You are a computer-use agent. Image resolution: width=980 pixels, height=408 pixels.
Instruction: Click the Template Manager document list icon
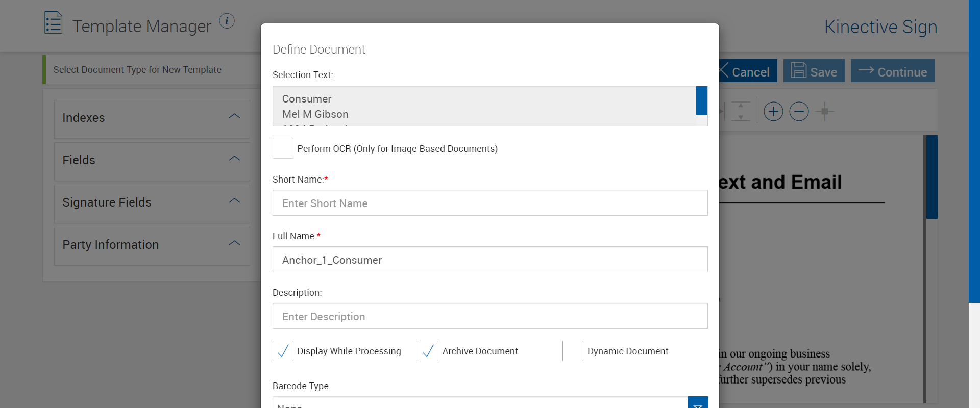[x=53, y=23]
